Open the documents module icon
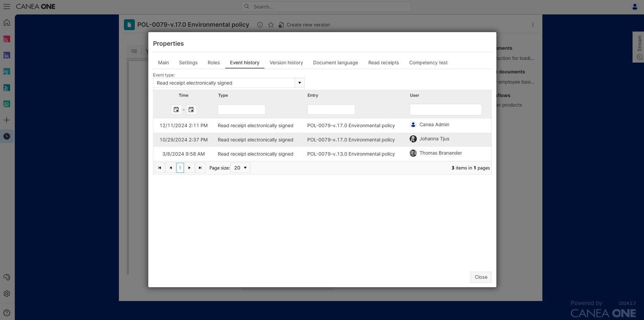 pos(7,88)
